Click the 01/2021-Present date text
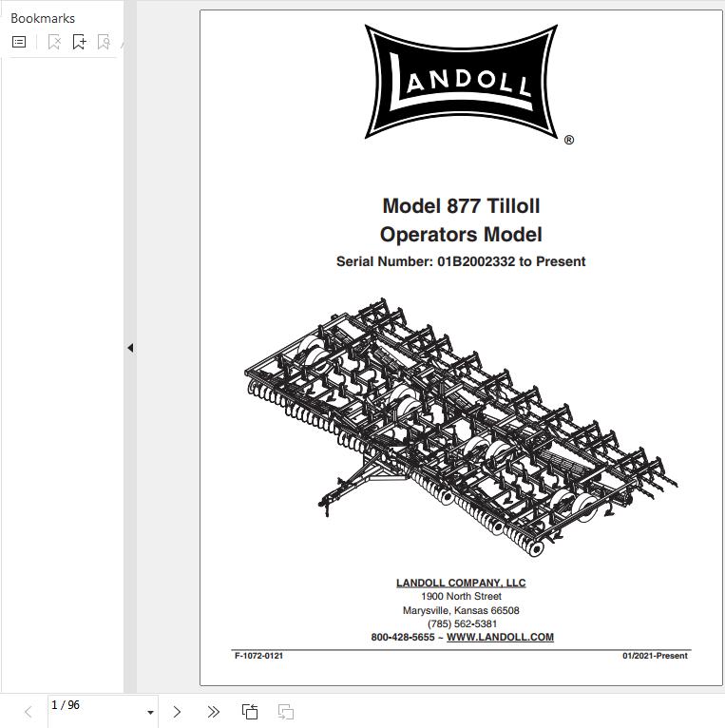The image size is (725, 728). 655,656
